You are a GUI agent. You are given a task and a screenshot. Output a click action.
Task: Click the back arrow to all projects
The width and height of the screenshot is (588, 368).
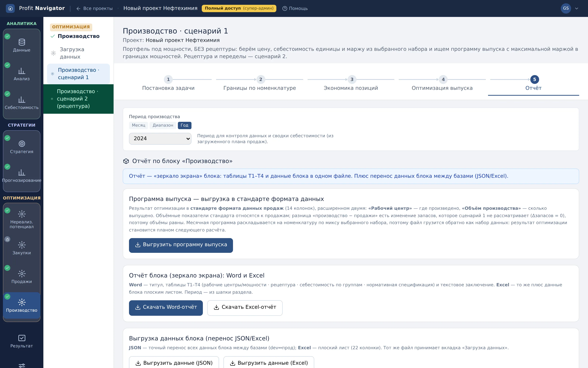coord(78,8)
